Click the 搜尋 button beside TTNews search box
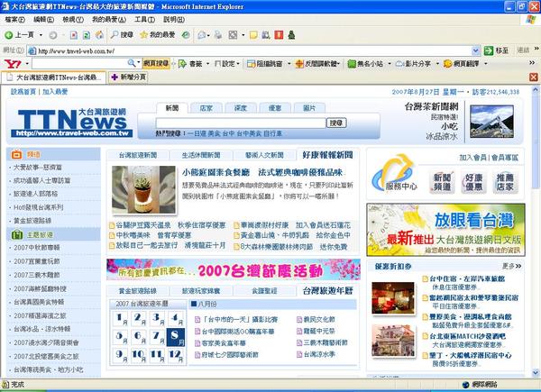The width and height of the screenshot is (541, 392). (x=336, y=123)
